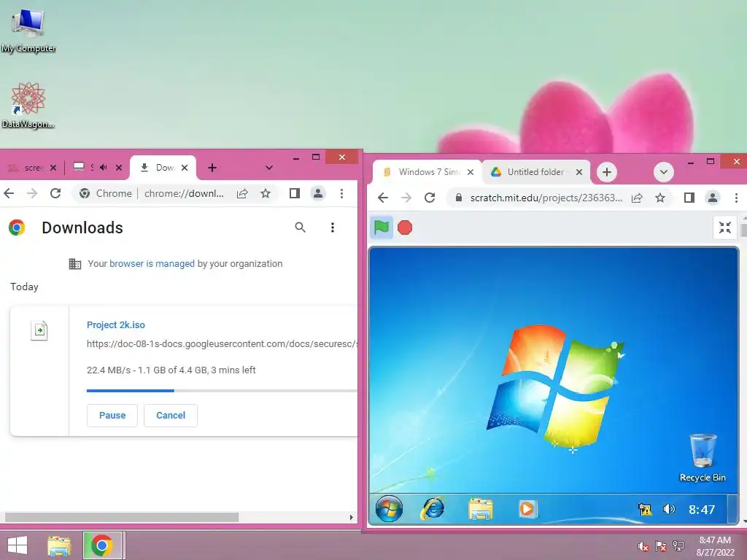
Task: Go back in the Downloads window
Action: coord(9,193)
